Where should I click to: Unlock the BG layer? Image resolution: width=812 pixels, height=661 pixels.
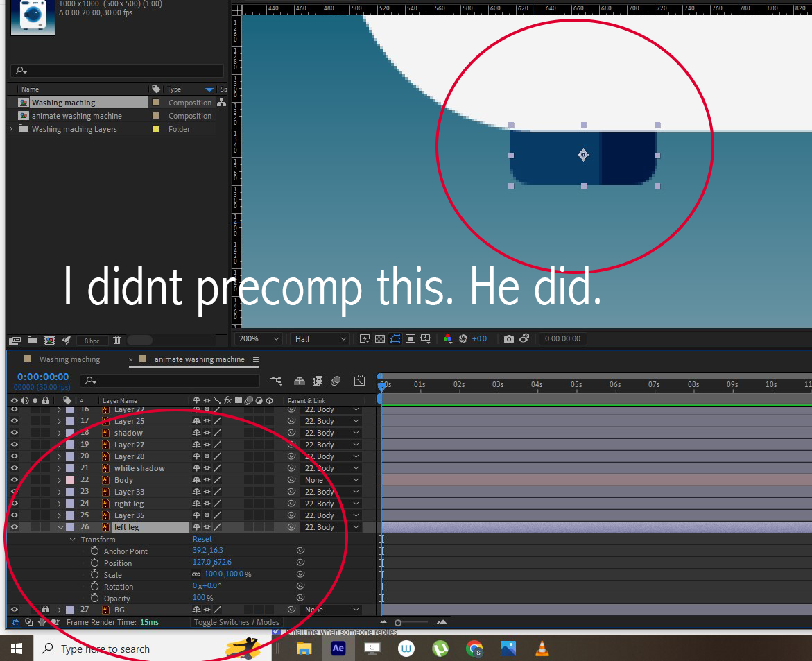coord(45,609)
